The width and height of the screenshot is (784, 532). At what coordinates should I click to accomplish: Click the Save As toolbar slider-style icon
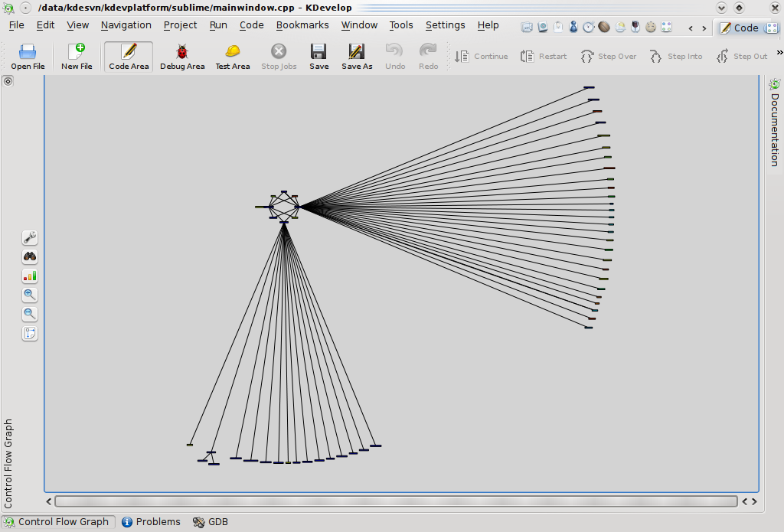click(x=356, y=56)
